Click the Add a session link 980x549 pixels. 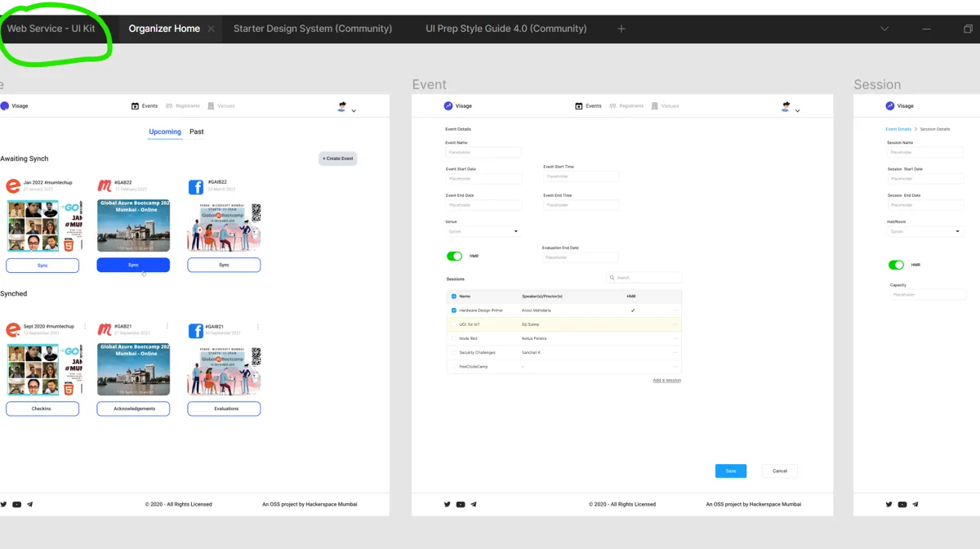coord(667,381)
